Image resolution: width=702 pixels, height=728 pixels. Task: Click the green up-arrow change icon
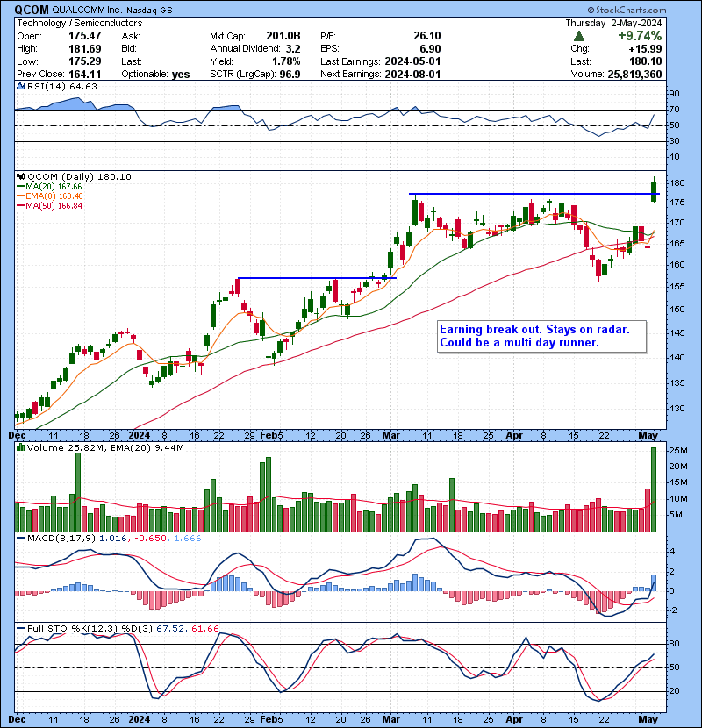(579, 36)
